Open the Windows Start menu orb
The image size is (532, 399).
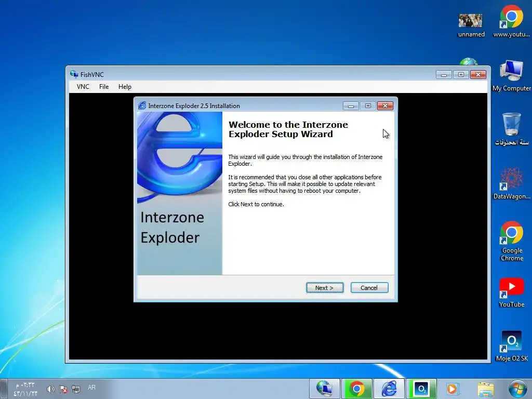518,389
